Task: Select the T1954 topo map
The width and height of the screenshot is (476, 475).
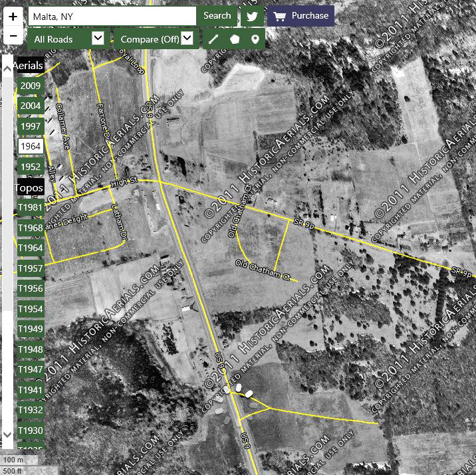Action: [x=31, y=309]
